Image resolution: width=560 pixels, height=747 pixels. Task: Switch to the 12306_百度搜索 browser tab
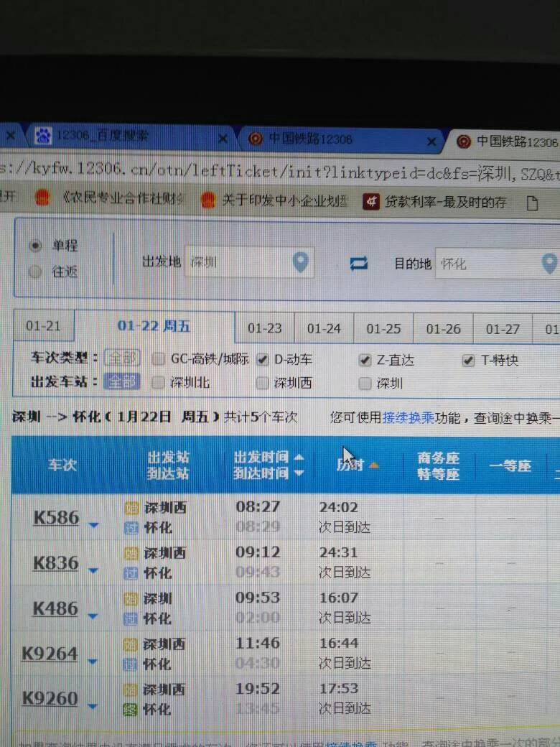click(x=131, y=136)
